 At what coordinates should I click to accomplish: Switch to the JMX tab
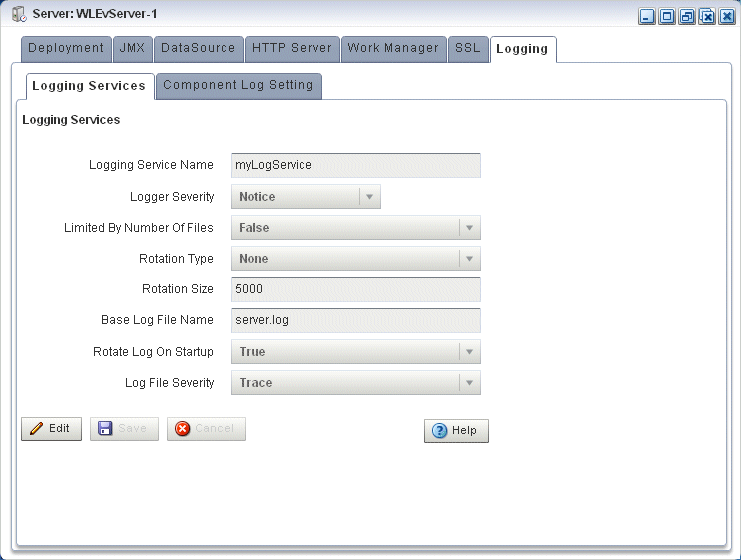133,49
